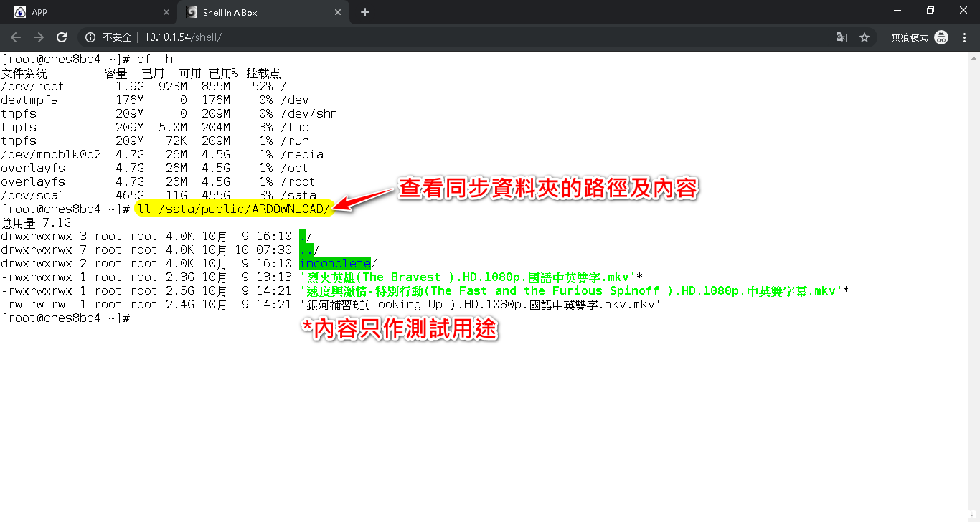Image resolution: width=980 pixels, height=522 pixels.
Task: Click the translate page icon
Action: click(842, 37)
